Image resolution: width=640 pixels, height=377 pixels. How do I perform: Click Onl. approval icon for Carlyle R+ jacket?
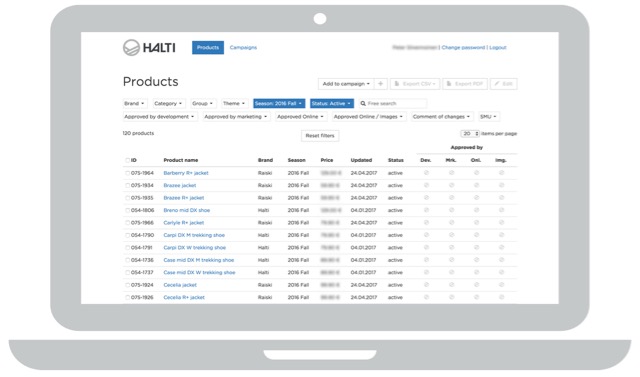coord(476,222)
